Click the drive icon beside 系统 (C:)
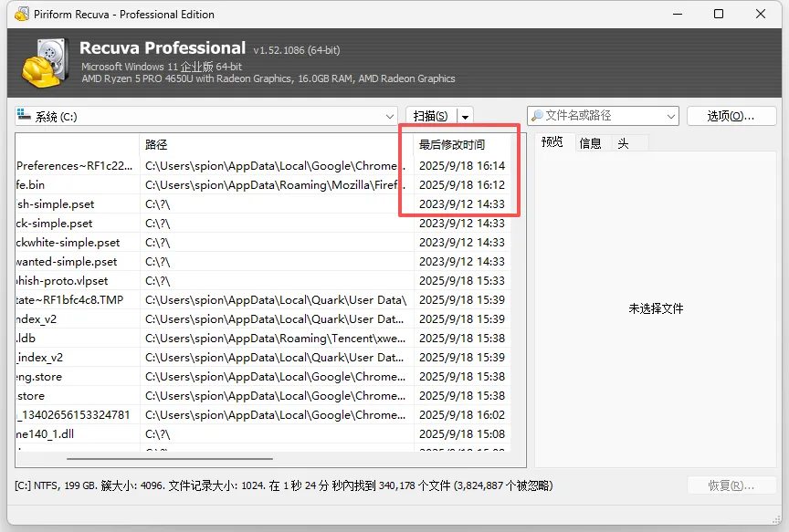The height and width of the screenshot is (532, 789). point(23,115)
